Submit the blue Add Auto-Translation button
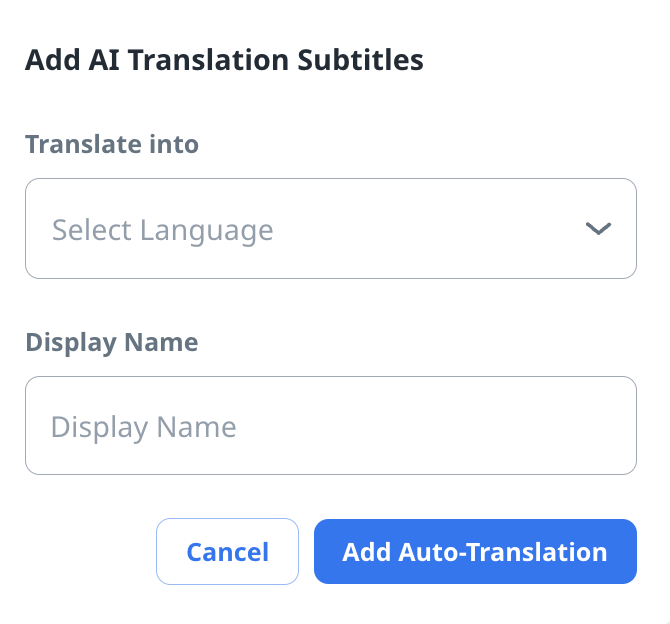The image size is (670, 624). (475, 551)
